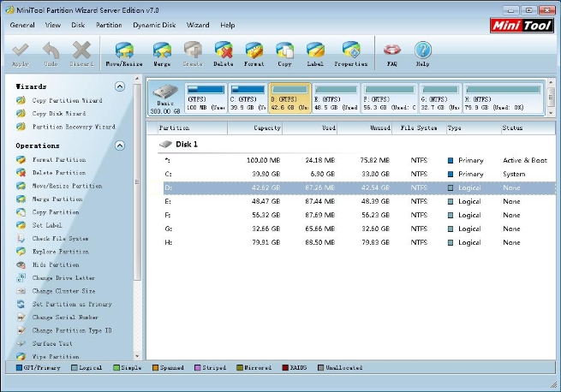
Task: Click the Undo arrow toolbar icon
Action: [51, 55]
